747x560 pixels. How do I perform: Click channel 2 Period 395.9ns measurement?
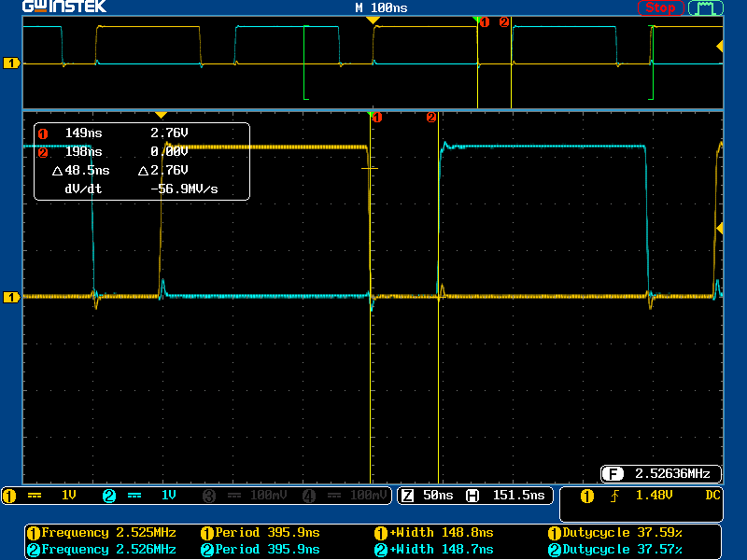261,550
